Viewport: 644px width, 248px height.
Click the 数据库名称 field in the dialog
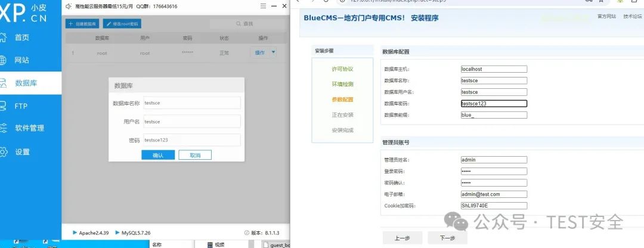point(192,103)
